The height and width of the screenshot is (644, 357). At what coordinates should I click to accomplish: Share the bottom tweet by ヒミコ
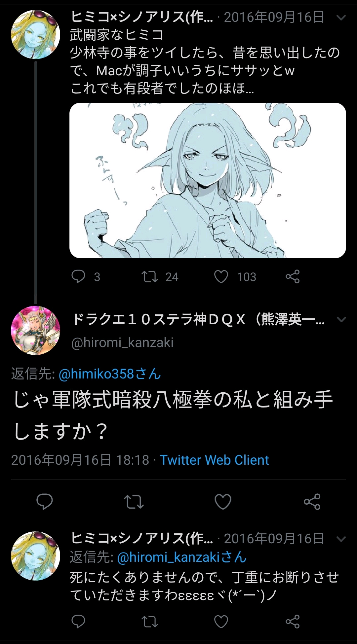click(x=293, y=622)
